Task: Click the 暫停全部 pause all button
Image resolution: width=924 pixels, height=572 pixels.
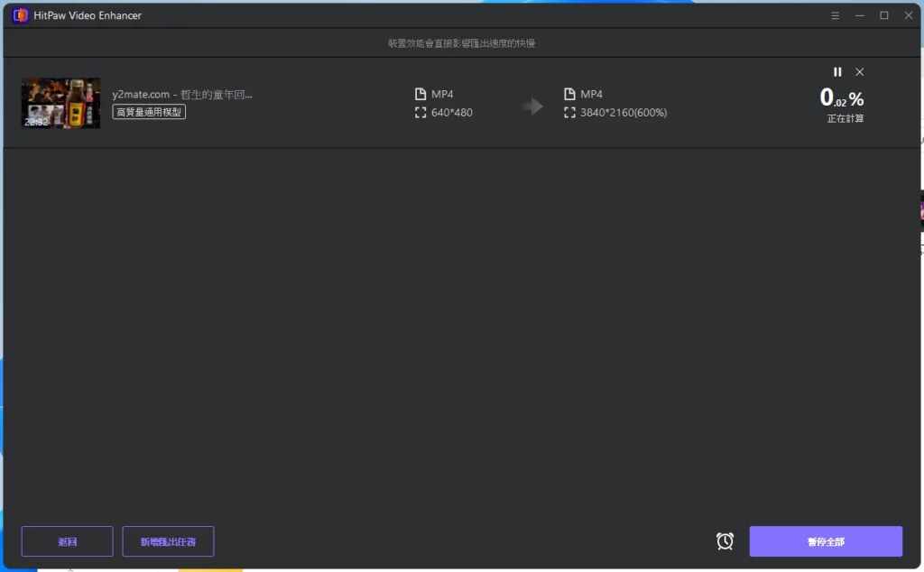Action: pos(826,541)
